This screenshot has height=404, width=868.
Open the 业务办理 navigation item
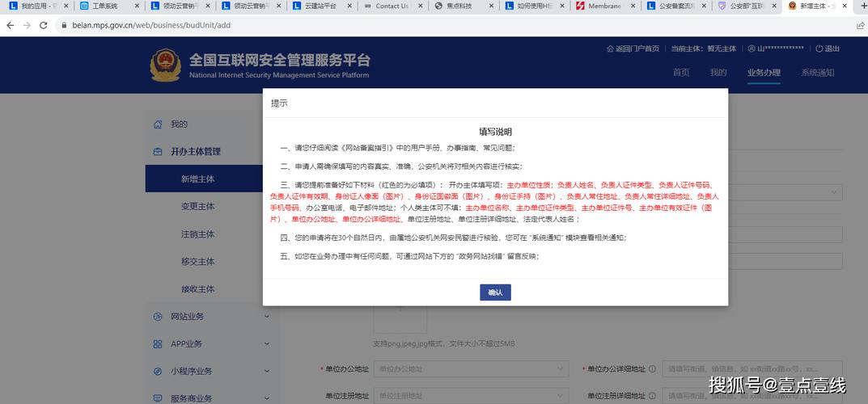click(764, 73)
